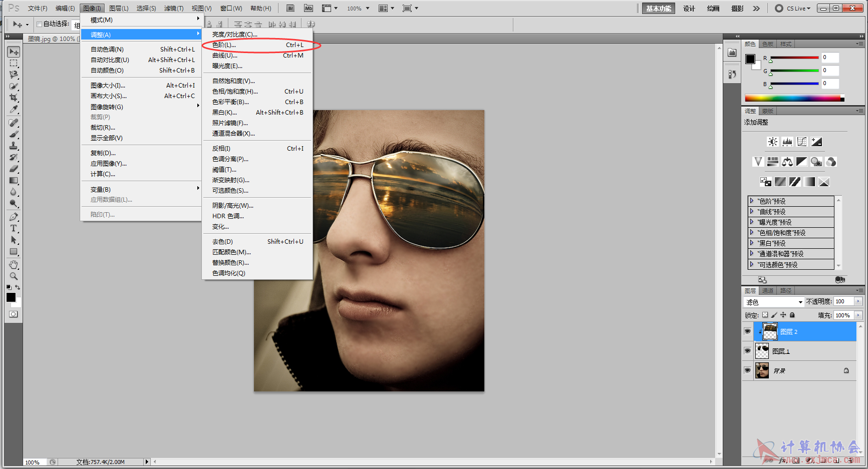This screenshot has width=868, height=469.
Task: Expand the "曲线"预设 list
Action: tap(752, 211)
